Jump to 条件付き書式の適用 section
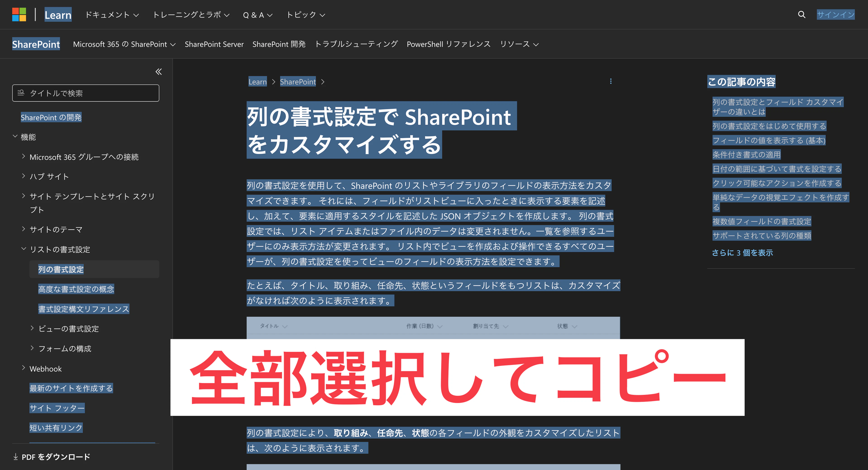Image resolution: width=868 pixels, height=470 pixels. (x=746, y=154)
